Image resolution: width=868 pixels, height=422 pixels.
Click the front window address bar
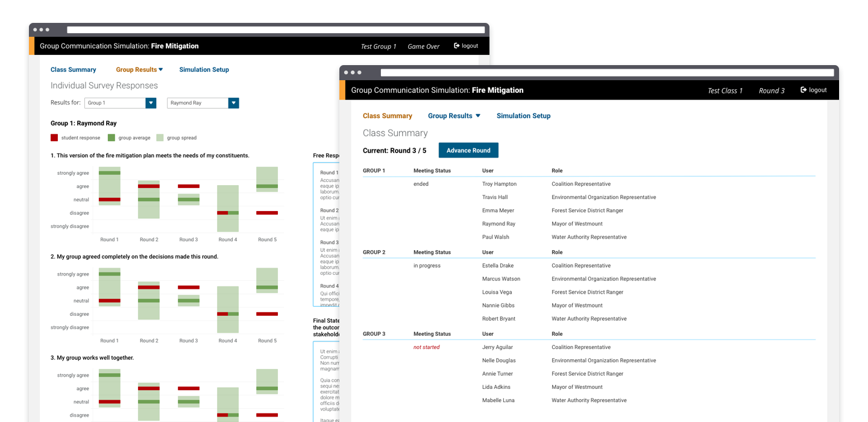[x=607, y=73]
